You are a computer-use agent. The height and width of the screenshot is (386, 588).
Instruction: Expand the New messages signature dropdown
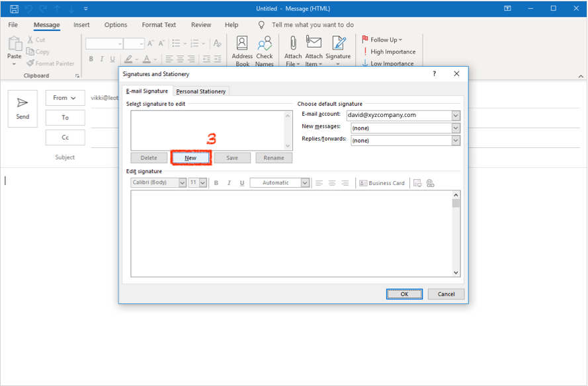click(456, 128)
